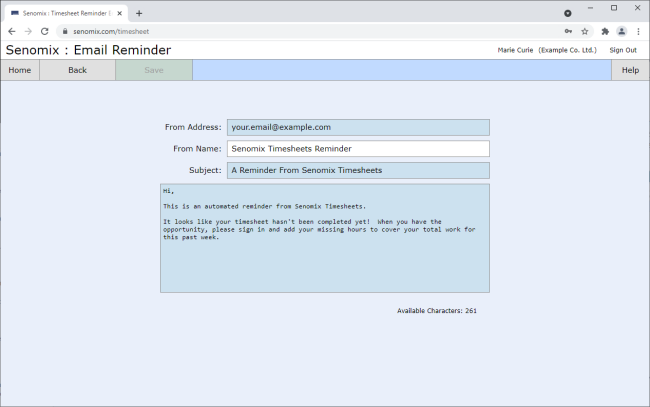Go back using browser back arrow

click(12, 31)
